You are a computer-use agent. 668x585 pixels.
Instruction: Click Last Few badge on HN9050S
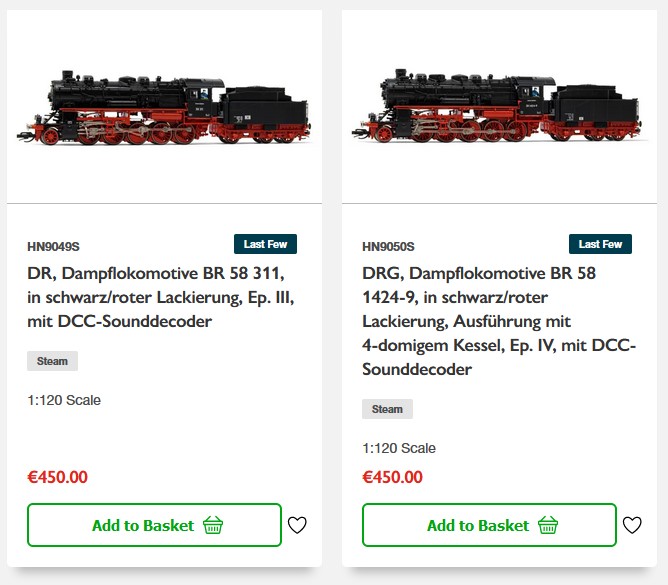click(x=600, y=244)
